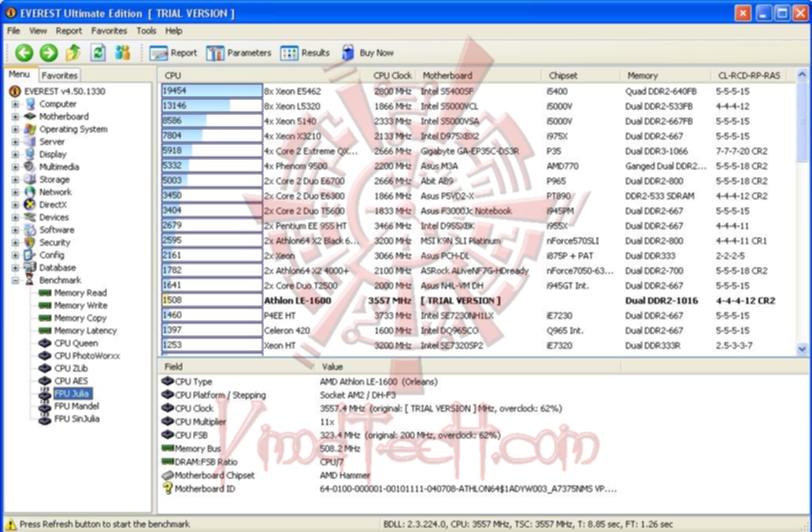Click the warning icon in status bar

10,524
